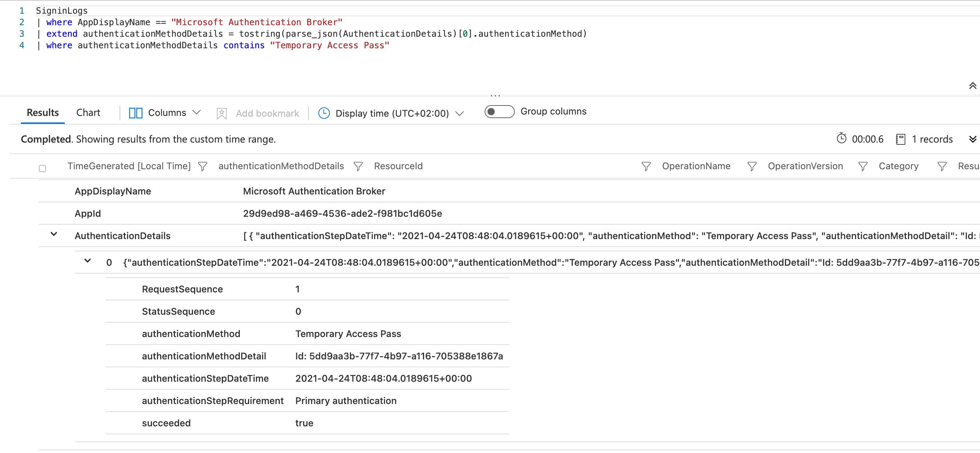
Task: Filter the ResourceId column
Action: [x=646, y=166]
